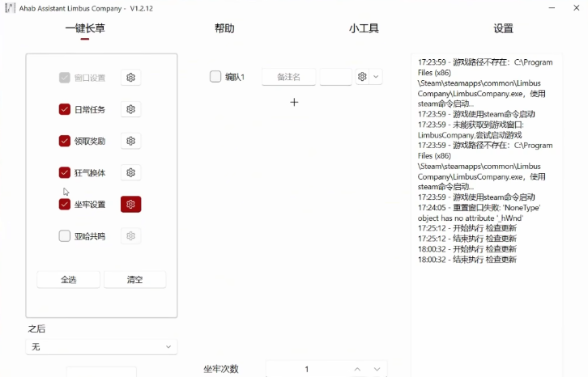
Task: Click gear icon next to 领取奖励
Action: point(130,141)
